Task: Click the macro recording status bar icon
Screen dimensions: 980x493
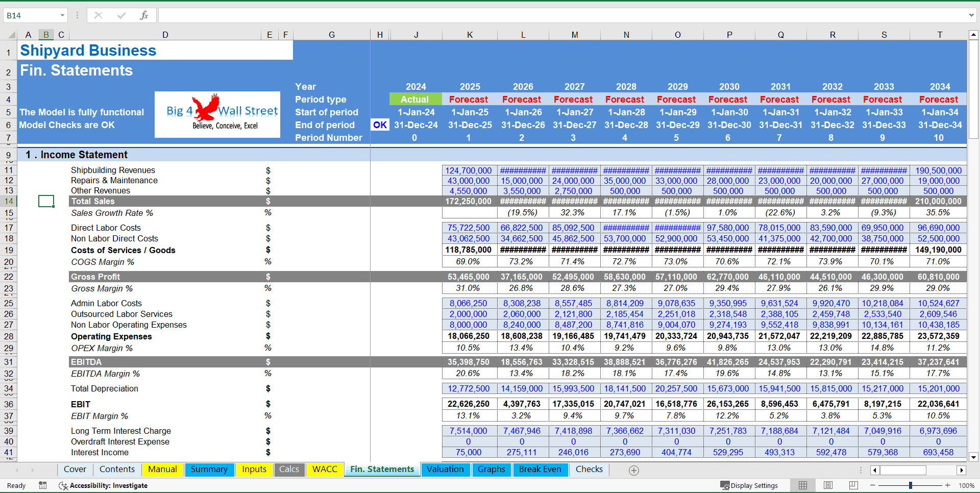Action: coord(43,485)
